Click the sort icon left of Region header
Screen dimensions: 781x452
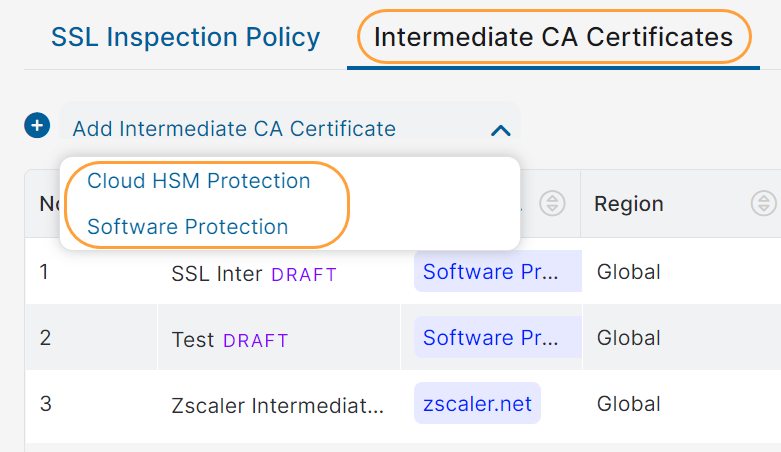pos(551,204)
